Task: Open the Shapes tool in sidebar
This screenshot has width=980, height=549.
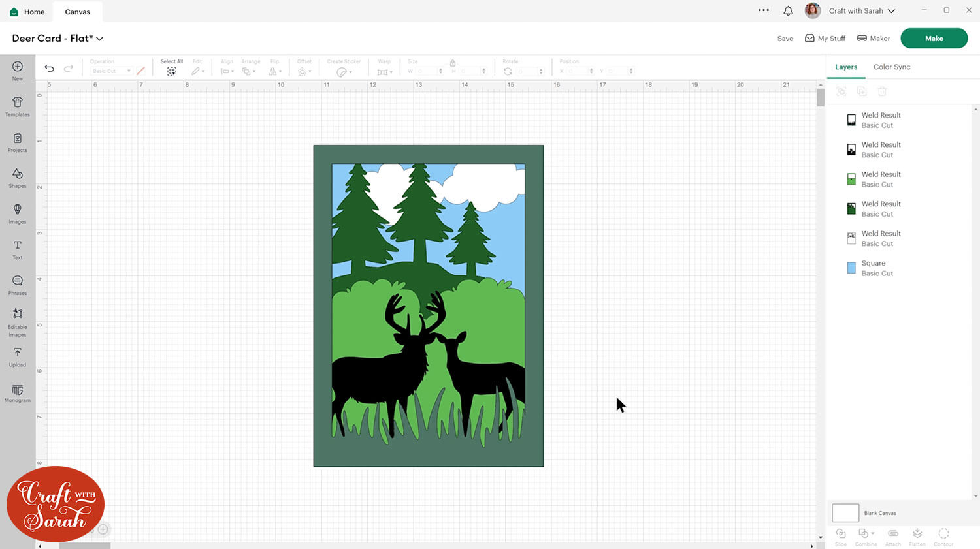Action: pyautogui.click(x=18, y=177)
